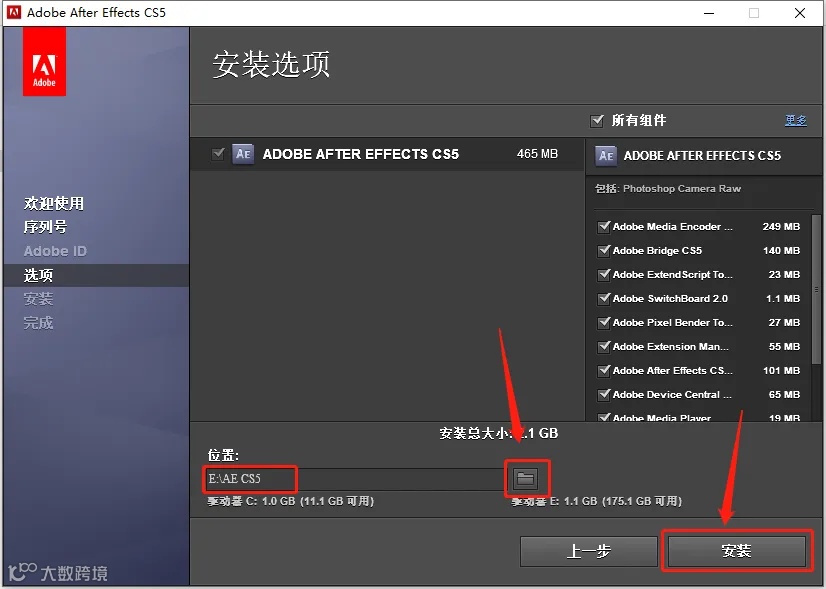Click the 安装选项 heading
The image size is (826, 589).
[x=271, y=64]
